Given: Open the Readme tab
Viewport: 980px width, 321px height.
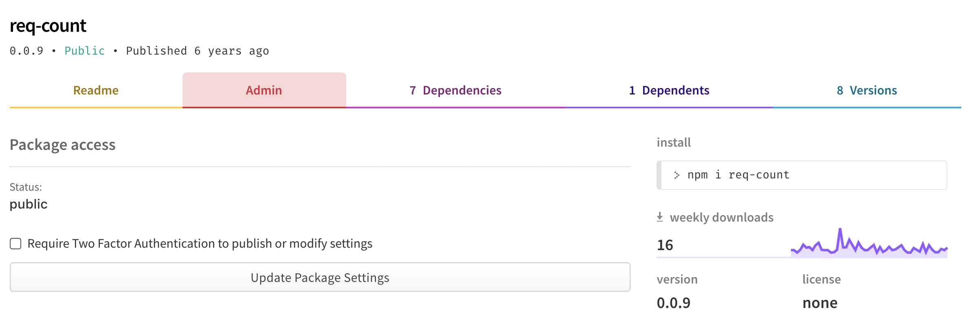Looking at the screenshot, I should (x=96, y=90).
